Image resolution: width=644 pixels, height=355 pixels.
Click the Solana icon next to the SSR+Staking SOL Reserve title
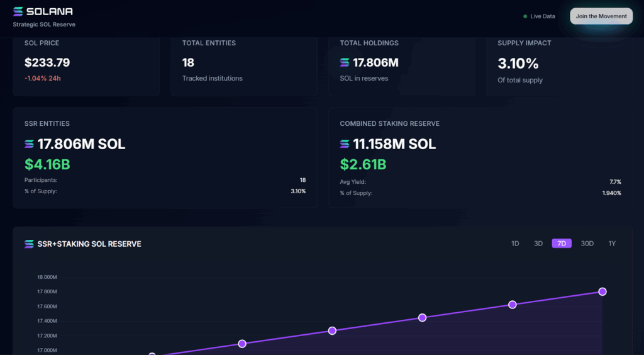pyautogui.click(x=29, y=244)
